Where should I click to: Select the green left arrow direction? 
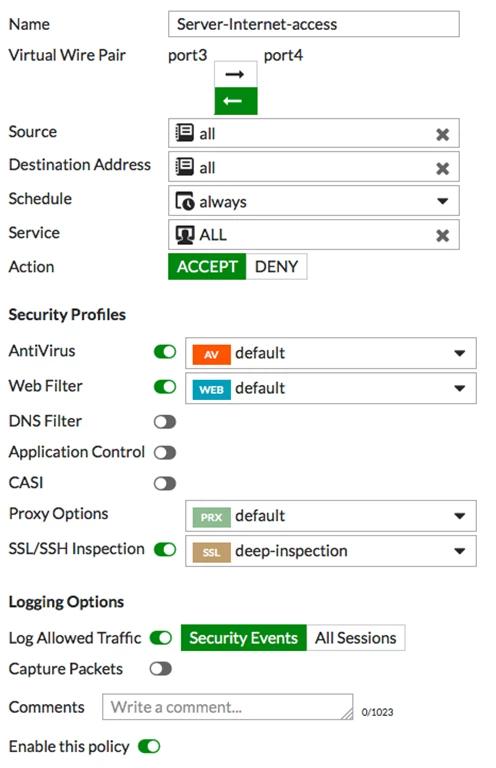(x=236, y=101)
